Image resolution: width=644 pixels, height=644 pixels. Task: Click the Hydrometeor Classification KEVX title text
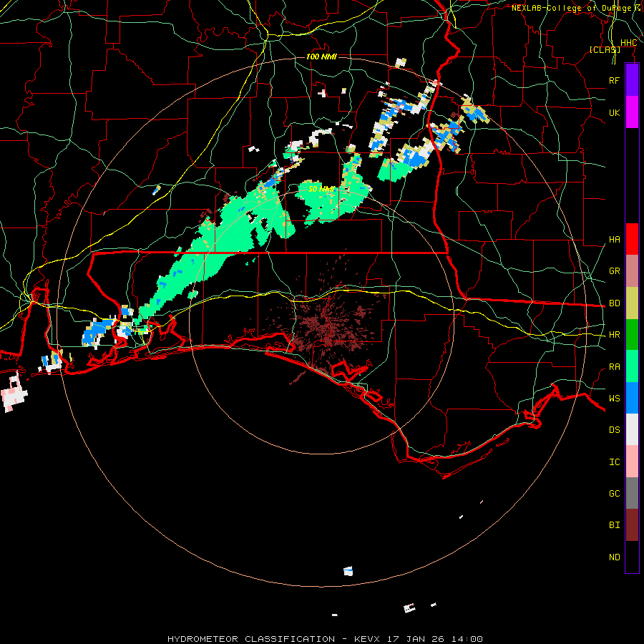(x=325, y=639)
